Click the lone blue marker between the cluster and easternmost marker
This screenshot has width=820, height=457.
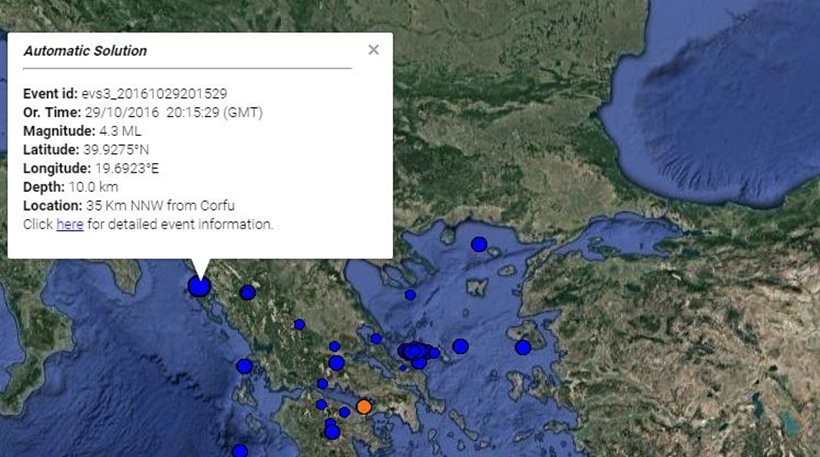point(460,346)
